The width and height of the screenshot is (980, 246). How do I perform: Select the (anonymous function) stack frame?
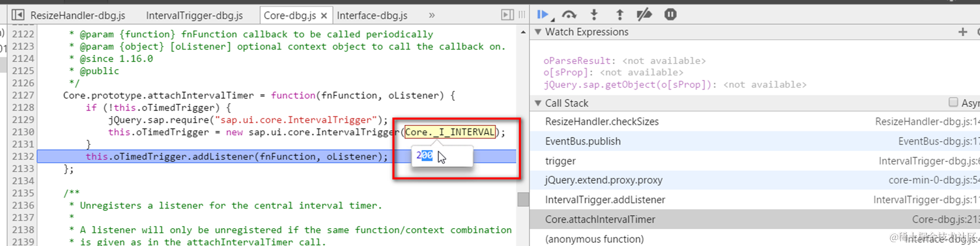click(x=755, y=239)
